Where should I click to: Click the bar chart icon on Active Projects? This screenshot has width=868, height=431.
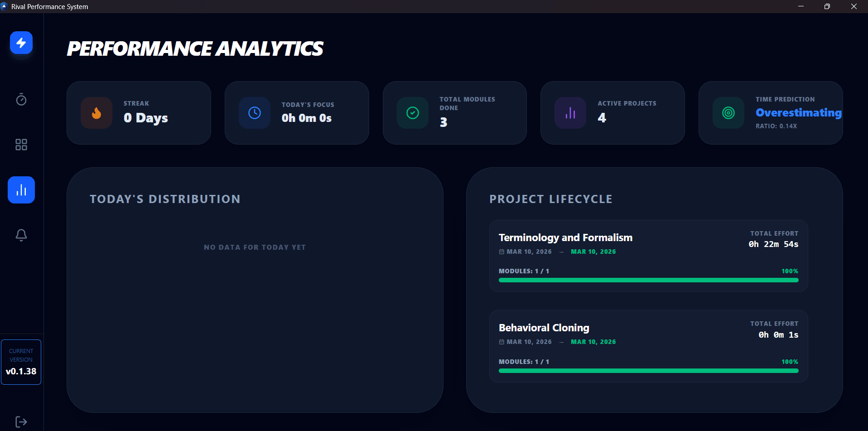570,113
